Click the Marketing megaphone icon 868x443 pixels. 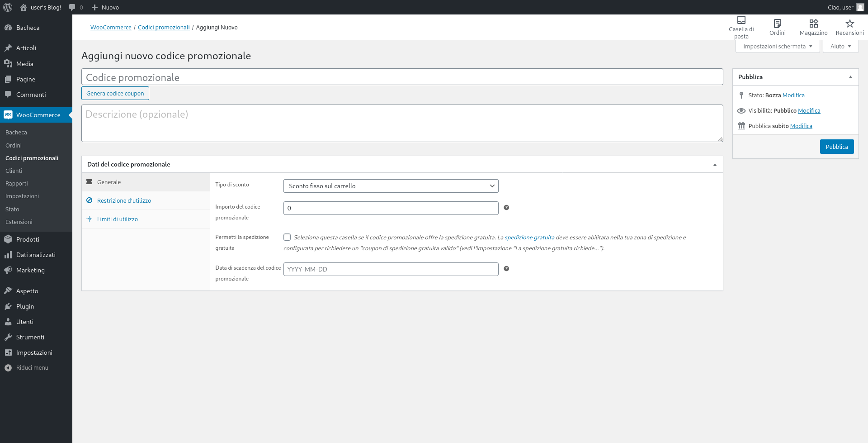tap(8, 270)
